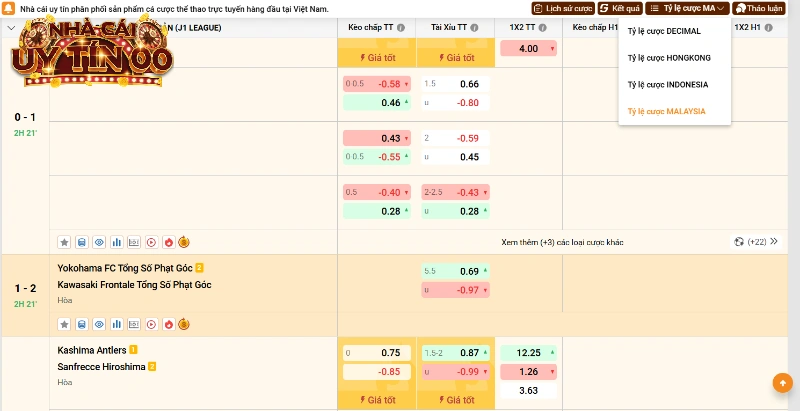Select over 2-2.5 odds -0.43
Viewport: 800px width, 411px height.
456,192
